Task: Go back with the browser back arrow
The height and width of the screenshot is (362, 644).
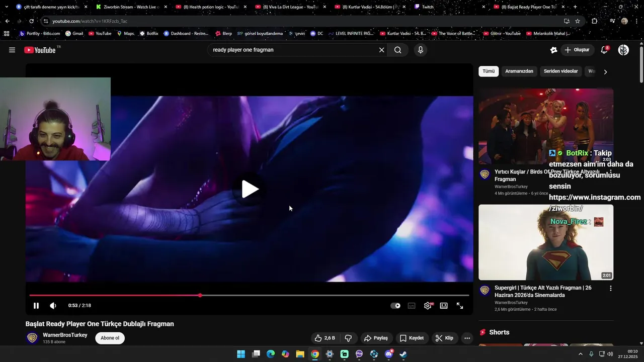Action: (7, 21)
